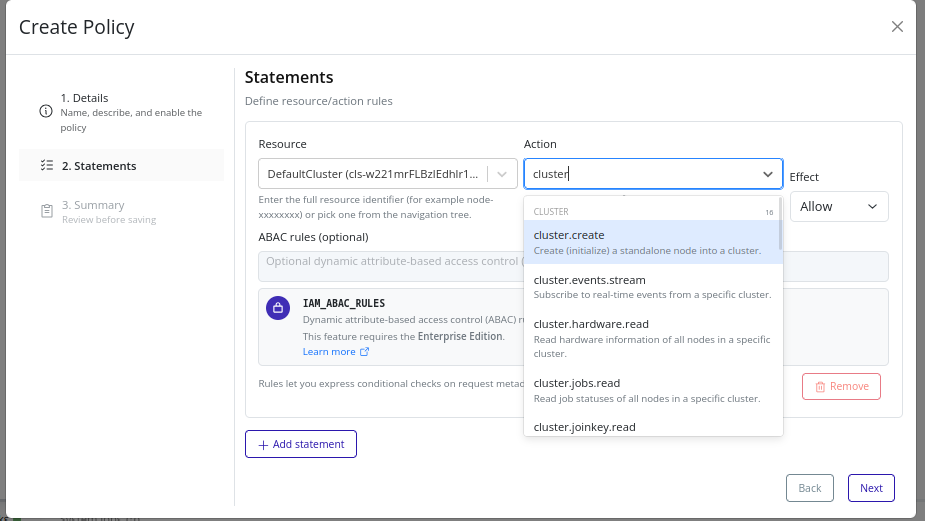Click the Next button
Screen dimensions: 925x521
pos(871,488)
